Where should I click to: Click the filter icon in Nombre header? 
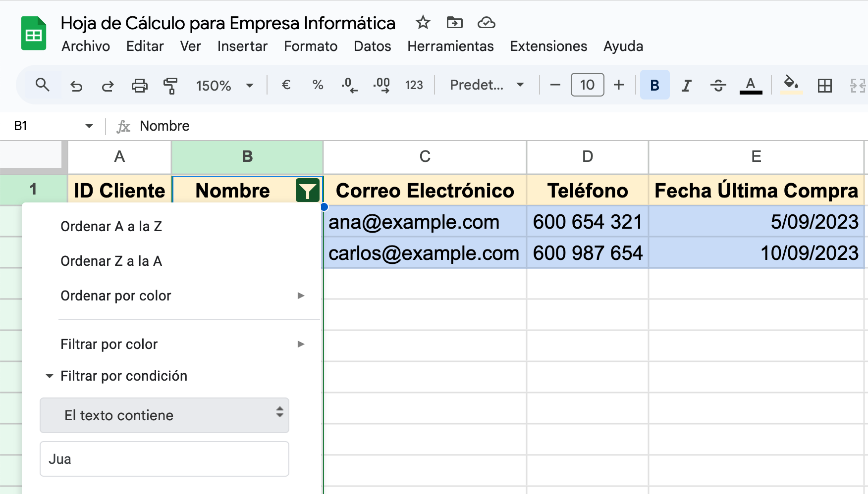(307, 191)
